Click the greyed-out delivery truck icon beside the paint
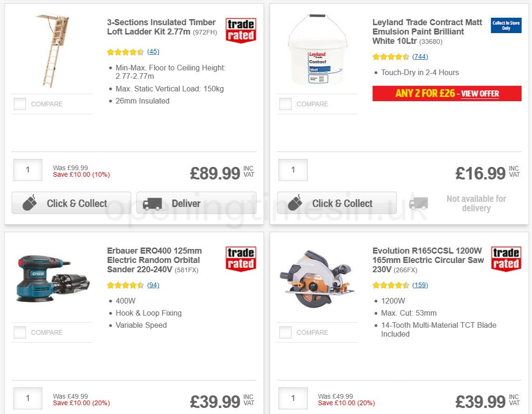Screen dimensions: 532x414 tap(418, 203)
